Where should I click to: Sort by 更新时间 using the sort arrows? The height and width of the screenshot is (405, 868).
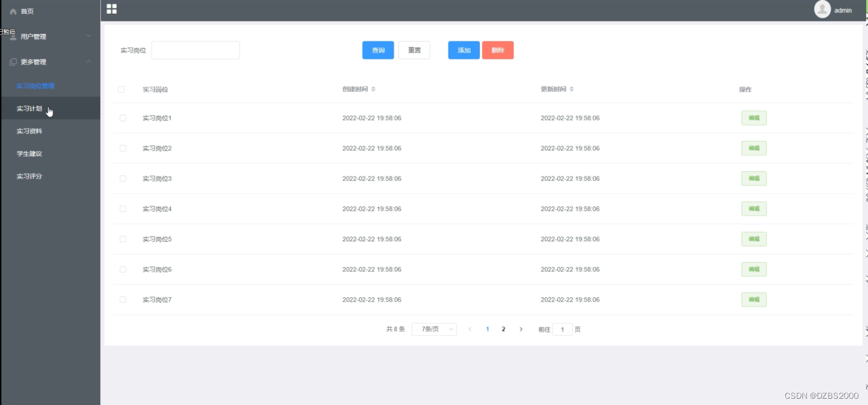(x=572, y=89)
